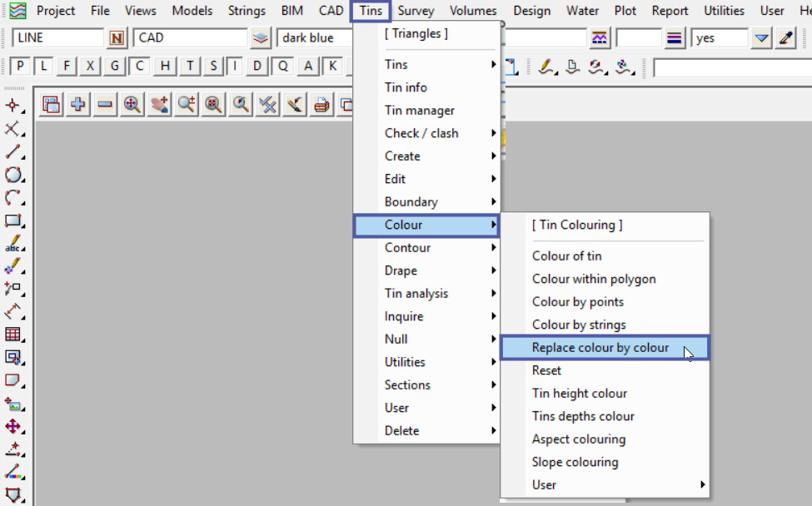Click the print icon in view toolbar
The width and height of the screenshot is (812, 506).
pos(321,104)
